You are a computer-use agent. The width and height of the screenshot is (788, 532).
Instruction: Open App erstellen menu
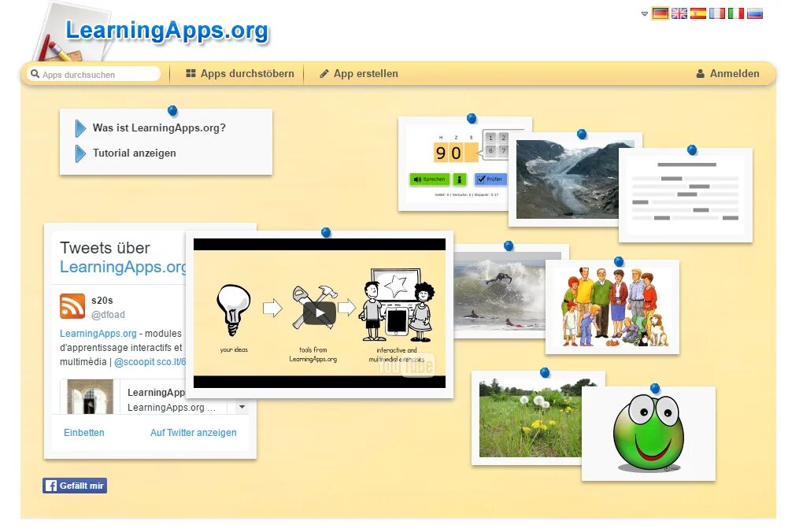pos(359,74)
